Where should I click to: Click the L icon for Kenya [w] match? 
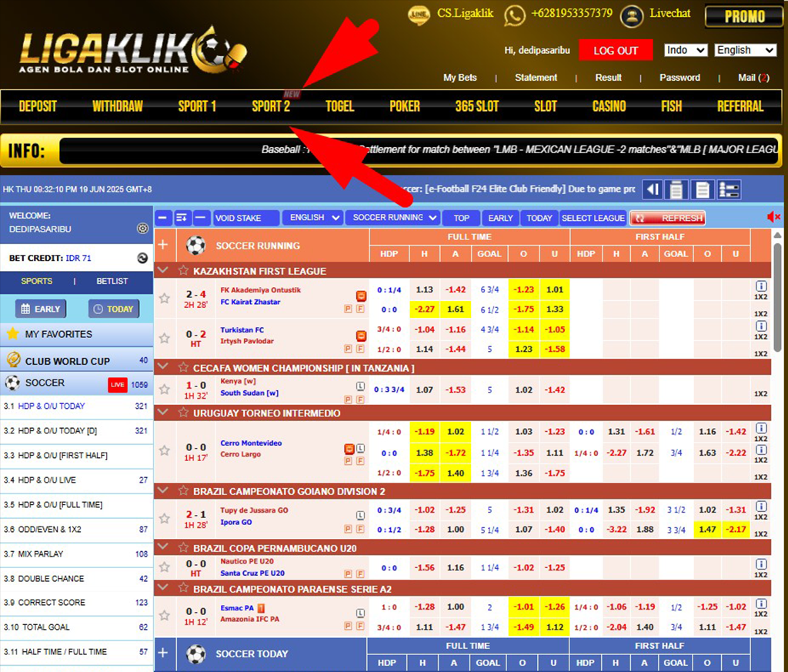coord(360,386)
